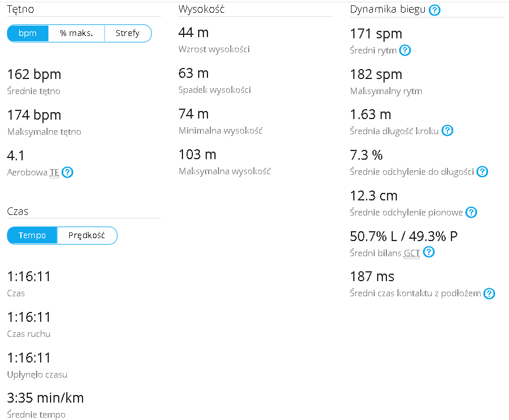The image size is (509, 420).
Task: Click the Wysokość section heading
Action: click(x=201, y=9)
